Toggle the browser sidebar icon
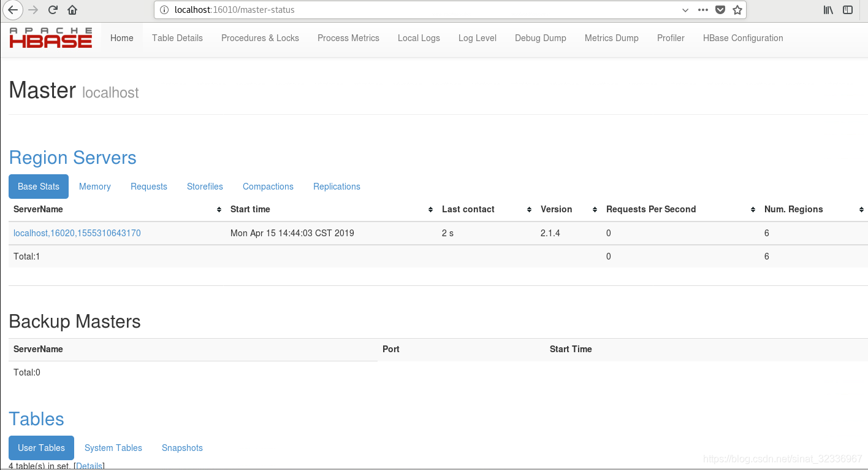Viewport: 868px width, 470px height. tap(848, 10)
